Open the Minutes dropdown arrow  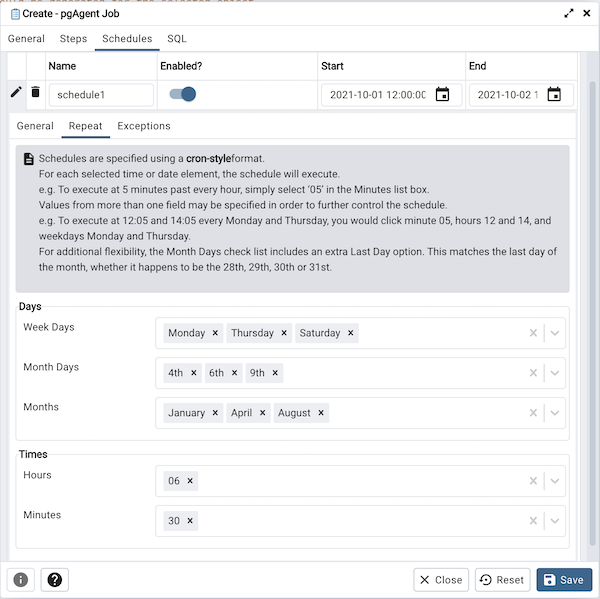pyautogui.click(x=555, y=521)
